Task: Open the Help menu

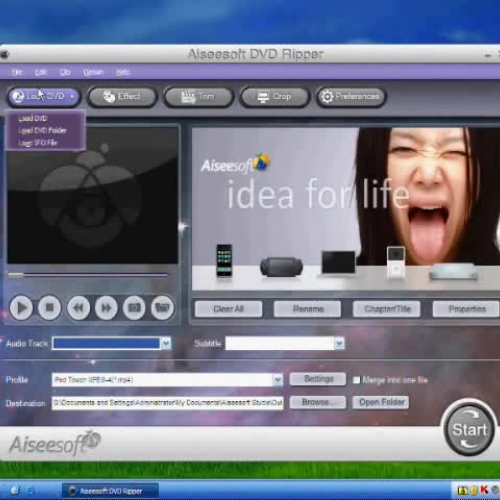Action: click(123, 72)
